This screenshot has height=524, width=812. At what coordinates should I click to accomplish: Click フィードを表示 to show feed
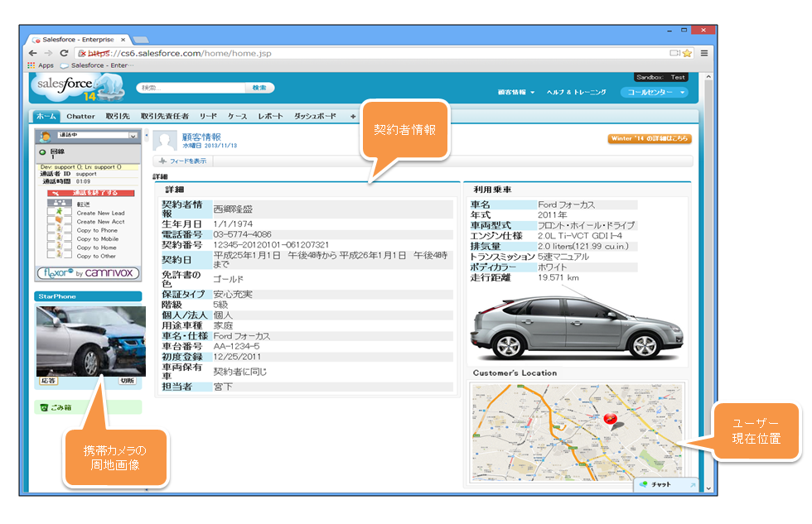(x=183, y=161)
